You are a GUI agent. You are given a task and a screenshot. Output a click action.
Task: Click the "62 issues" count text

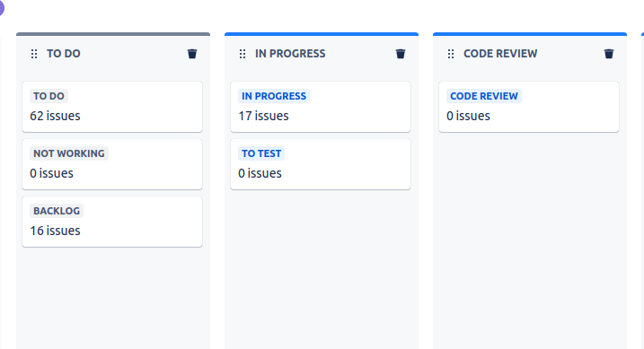[x=55, y=116]
